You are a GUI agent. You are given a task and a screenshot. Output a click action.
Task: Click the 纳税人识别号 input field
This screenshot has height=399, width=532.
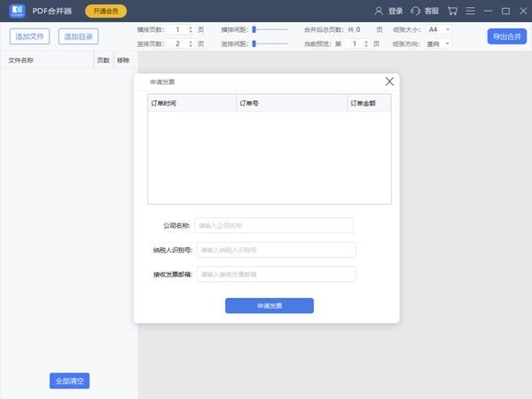coord(276,250)
